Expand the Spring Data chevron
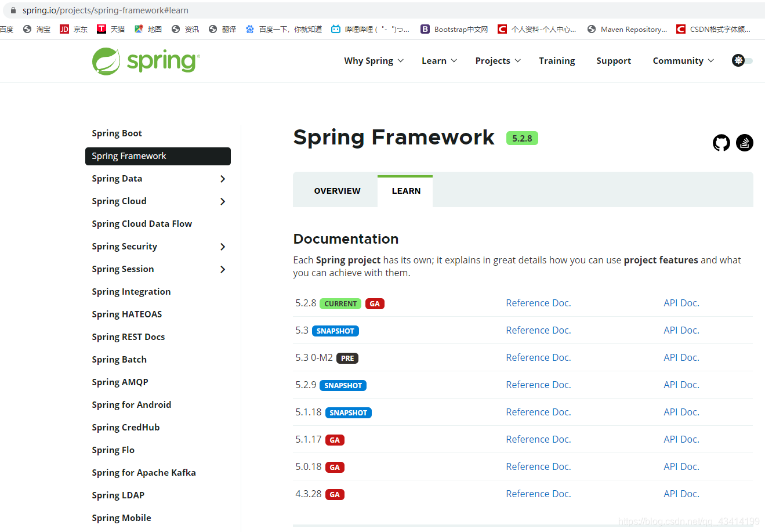The height and width of the screenshot is (532, 765). click(223, 179)
